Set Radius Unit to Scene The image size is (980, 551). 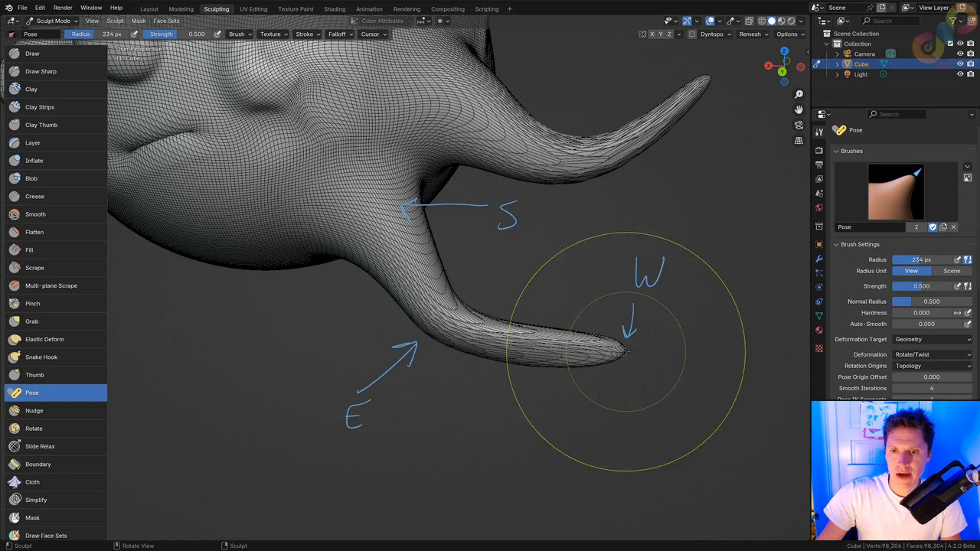click(x=952, y=271)
